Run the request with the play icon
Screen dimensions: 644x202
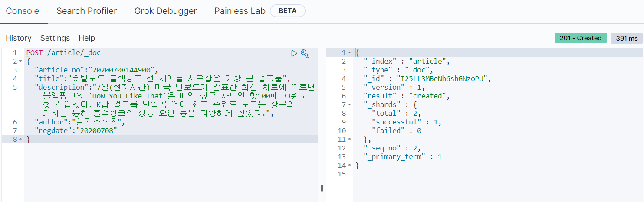pyautogui.click(x=294, y=53)
